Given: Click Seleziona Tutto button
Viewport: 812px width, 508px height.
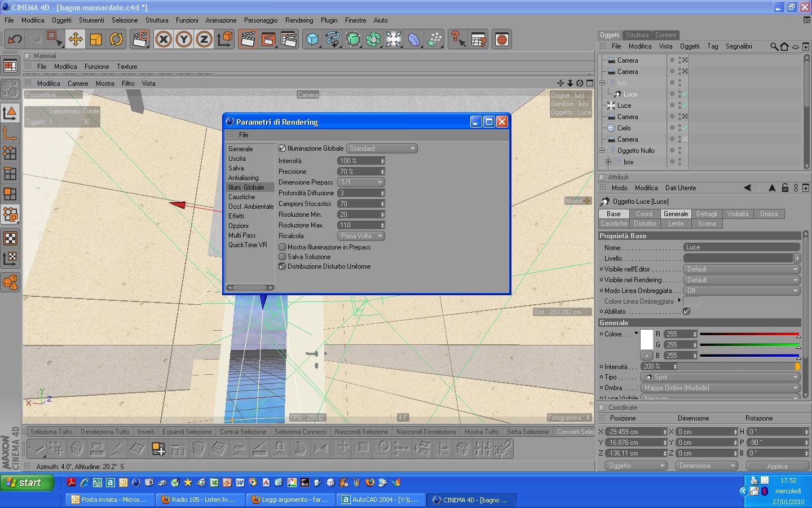Looking at the screenshot, I should pos(51,432).
